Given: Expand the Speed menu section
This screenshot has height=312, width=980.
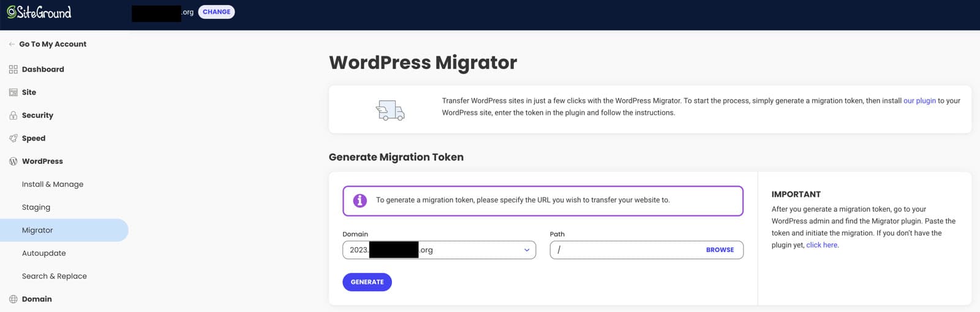Looking at the screenshot, I should coord(34,138).
